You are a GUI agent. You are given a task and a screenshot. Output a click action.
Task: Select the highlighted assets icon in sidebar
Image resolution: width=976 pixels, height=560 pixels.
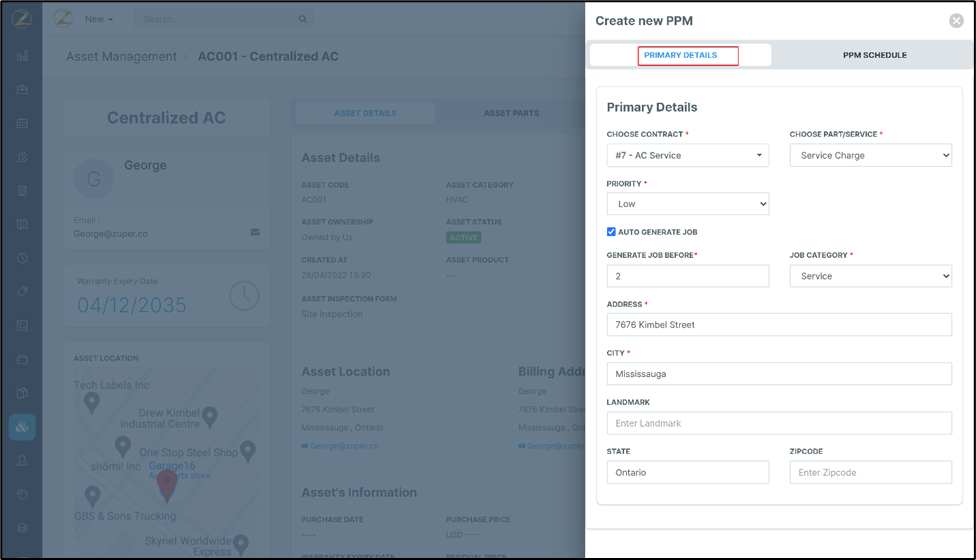tap(22, 427)
